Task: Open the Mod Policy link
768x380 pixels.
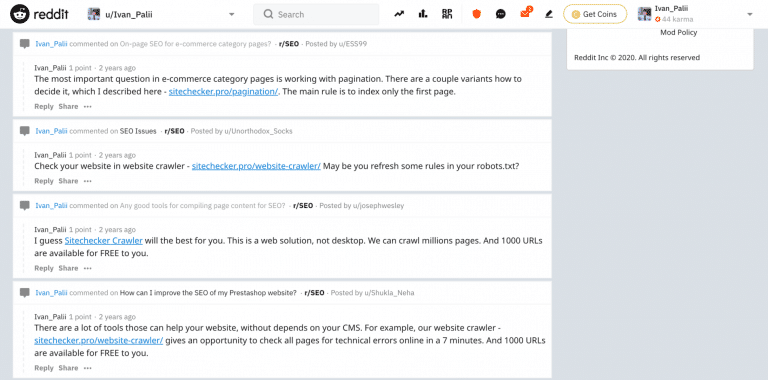Action: 678,32
